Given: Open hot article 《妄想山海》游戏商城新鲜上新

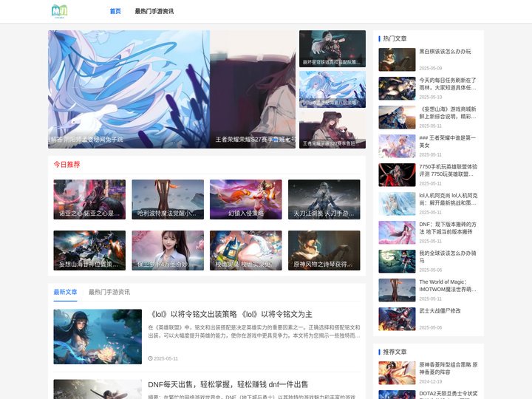Looking at the screenshot, I should (448, 112).
